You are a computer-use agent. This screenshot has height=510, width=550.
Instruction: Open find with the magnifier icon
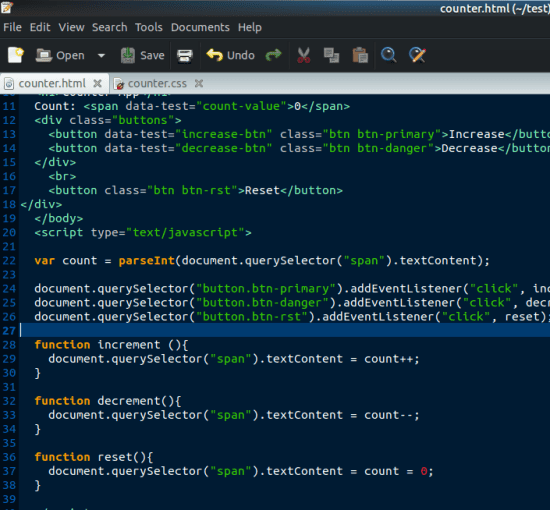click(x=389, y=55)
